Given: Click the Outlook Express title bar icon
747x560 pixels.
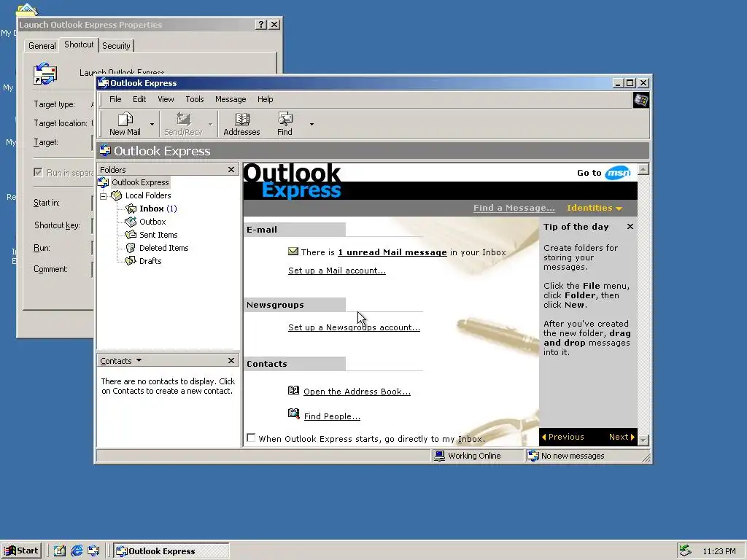Looking at the screenshot, I should click(103, 83).
